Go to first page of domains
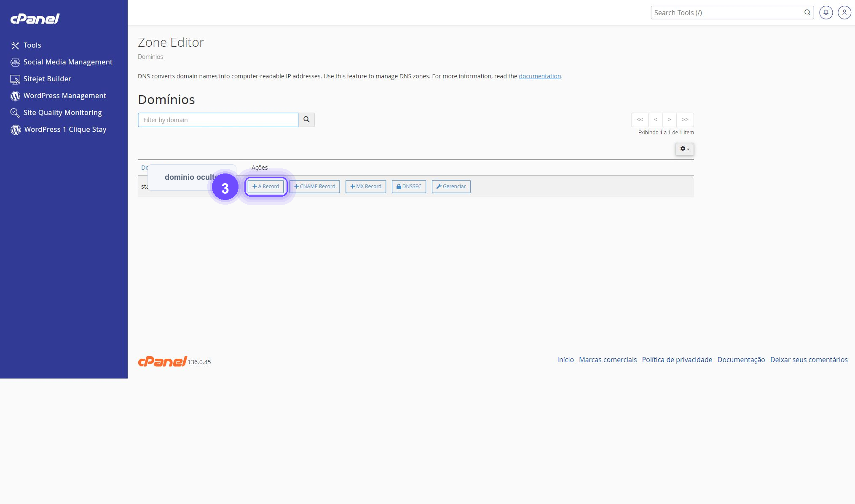This screenshot has width=855, height=504. coord(640,120)
